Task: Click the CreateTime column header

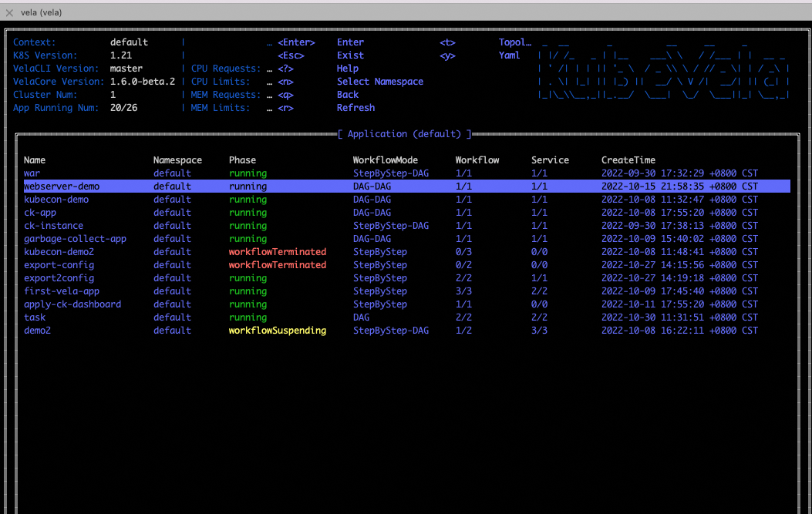Action: pos(628,160)
